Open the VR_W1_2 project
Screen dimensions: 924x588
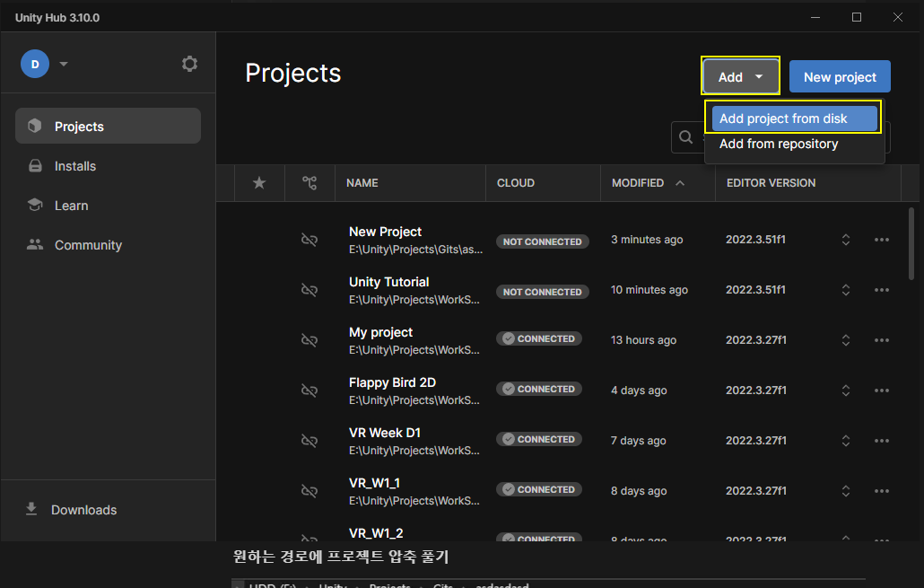[376, 533]
